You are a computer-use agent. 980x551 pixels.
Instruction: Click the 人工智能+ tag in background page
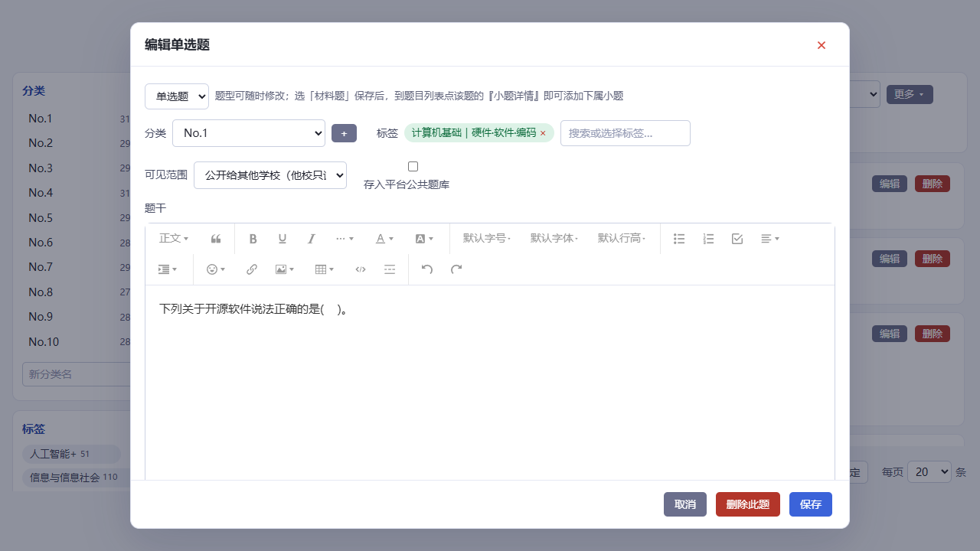71,455
